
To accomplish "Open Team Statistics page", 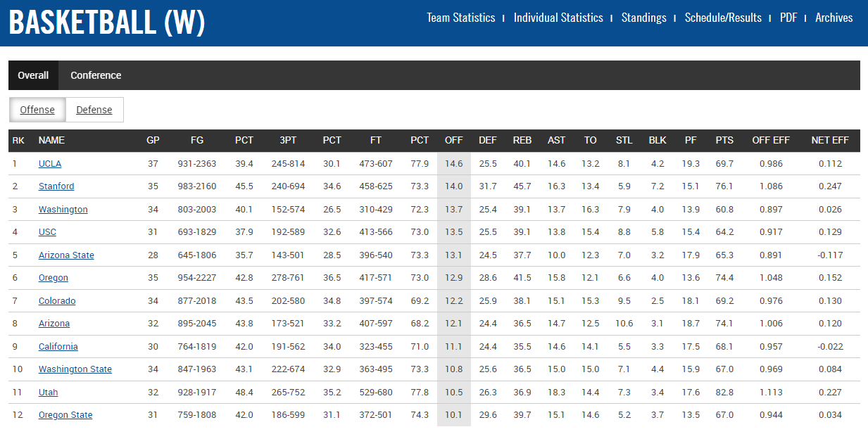I will point(461,18).
